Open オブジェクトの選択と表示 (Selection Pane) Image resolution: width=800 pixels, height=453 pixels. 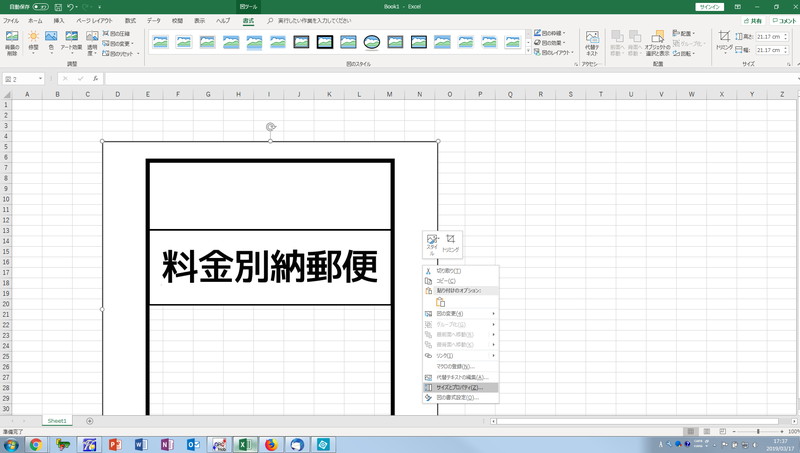point(657,43)
